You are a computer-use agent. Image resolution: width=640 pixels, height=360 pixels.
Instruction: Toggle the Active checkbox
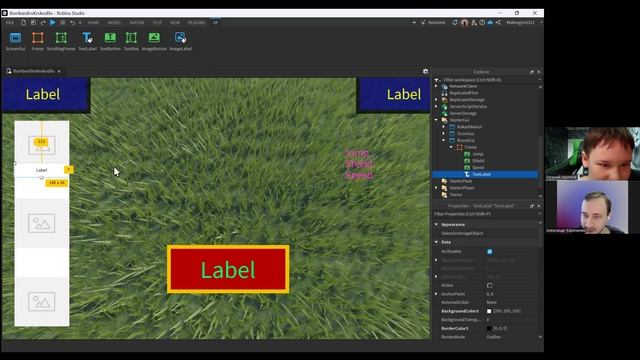(489, 285)
